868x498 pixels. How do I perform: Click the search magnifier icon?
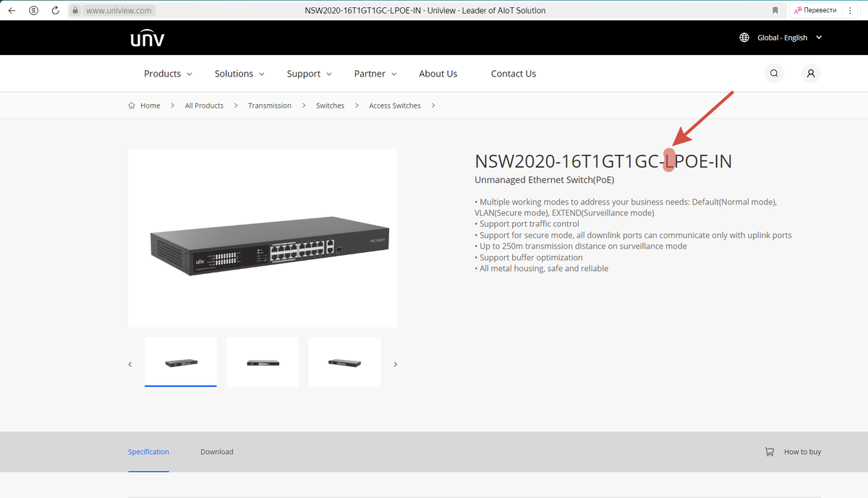click(774, 73)
